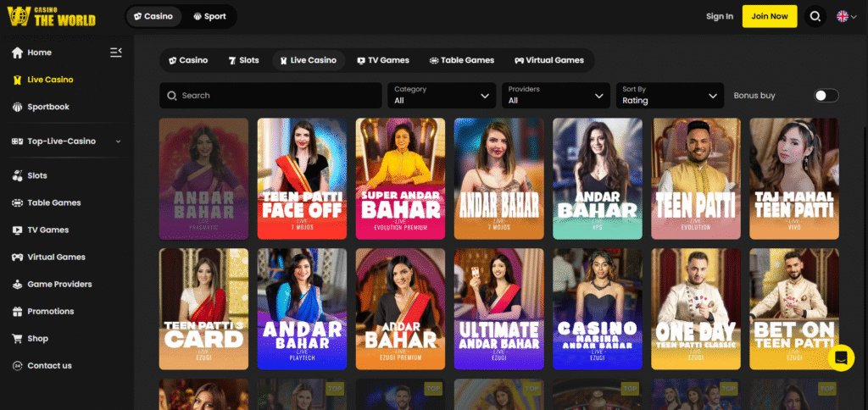This screenshot has height=410, width=868.
Task: Open Sportbook in the sidebar
Action: 48,107
